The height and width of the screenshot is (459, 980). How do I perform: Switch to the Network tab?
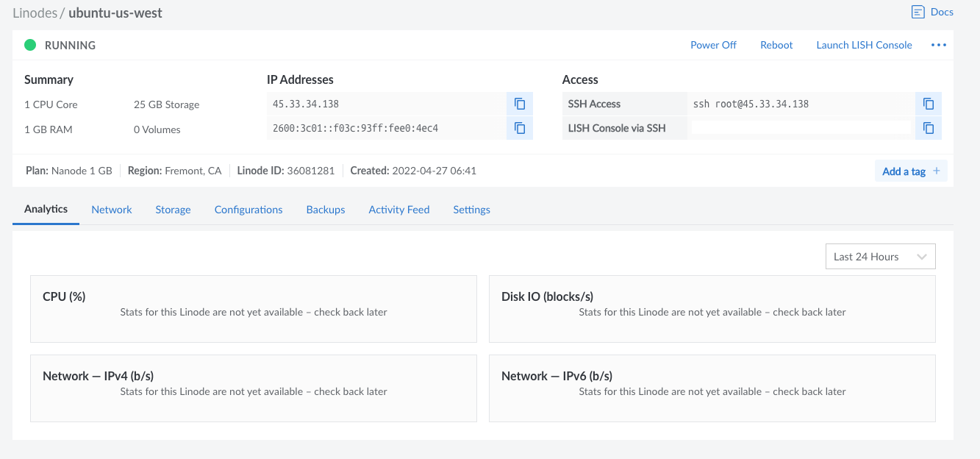point(112,210)
